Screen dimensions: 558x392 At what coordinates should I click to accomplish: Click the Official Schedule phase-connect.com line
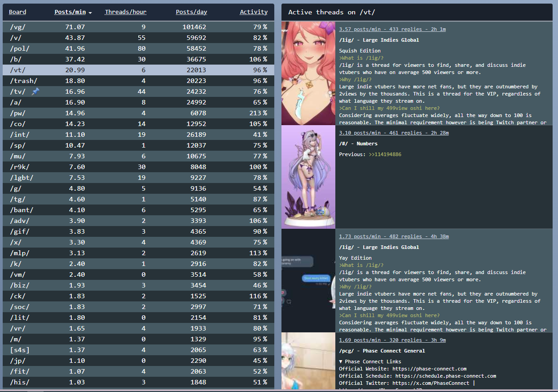[x=417, y=376]
